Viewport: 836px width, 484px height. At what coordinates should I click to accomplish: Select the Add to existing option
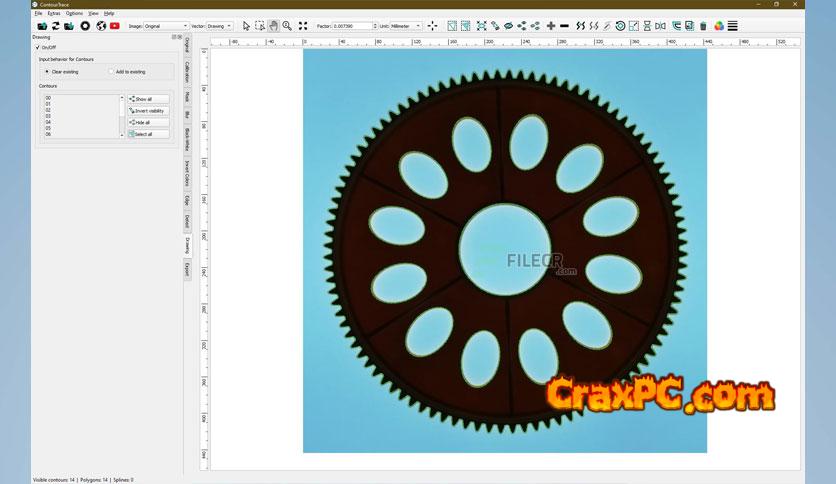[x=111, y=72]
